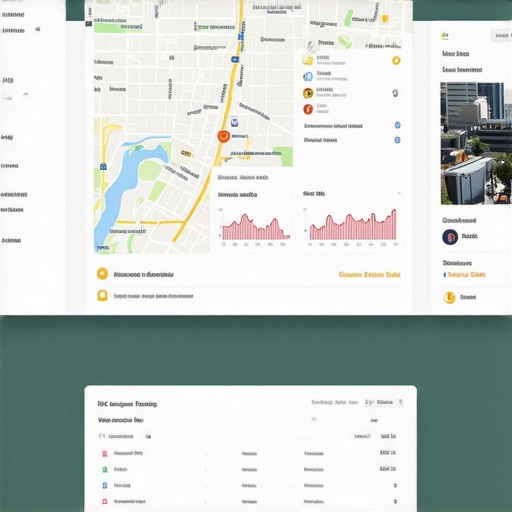This screenshot has height=512, width=512.
Task: Click the gray ring icon beside the third list row
Action: click(395, 93)
